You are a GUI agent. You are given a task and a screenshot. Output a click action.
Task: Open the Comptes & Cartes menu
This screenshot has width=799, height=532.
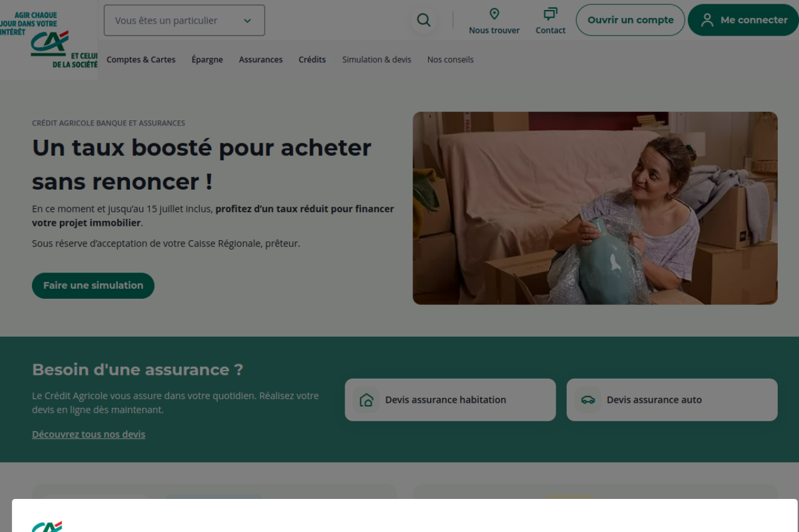(x=141, y=60)
